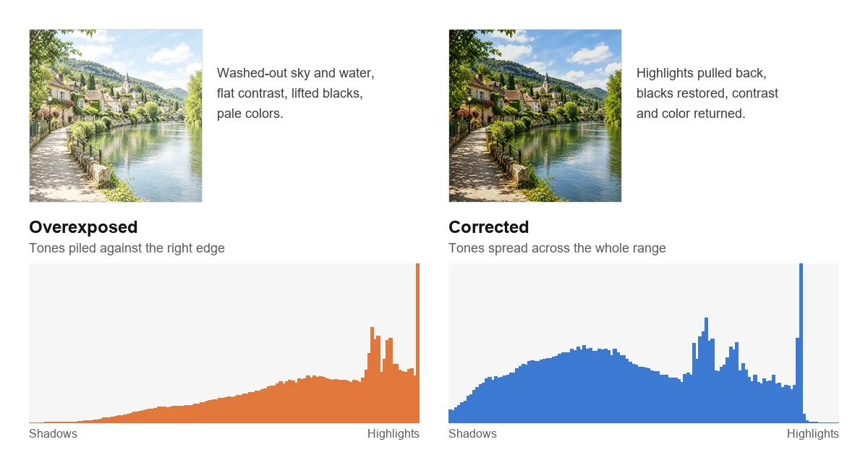
Task: Click the Highlights label under the orange histogram
Action: 393,433
